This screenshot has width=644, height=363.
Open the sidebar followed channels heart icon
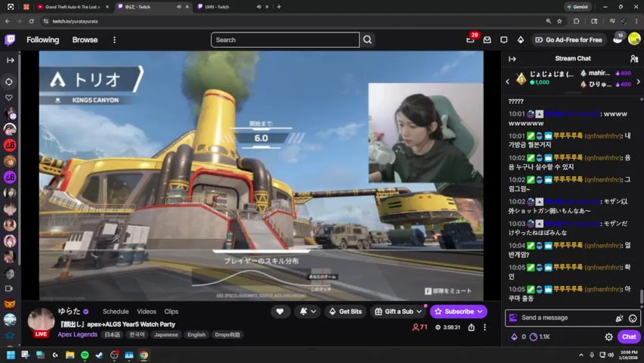coord(9,97)
